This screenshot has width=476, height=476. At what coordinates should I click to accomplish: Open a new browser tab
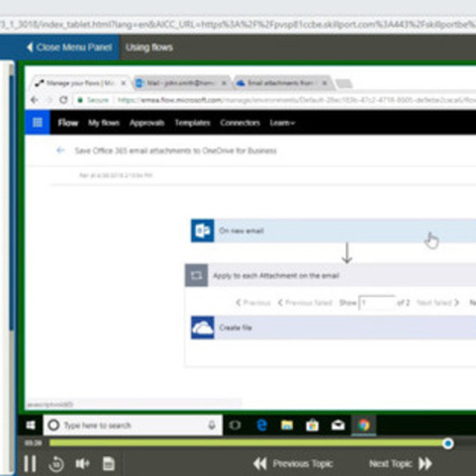point(344,83)
